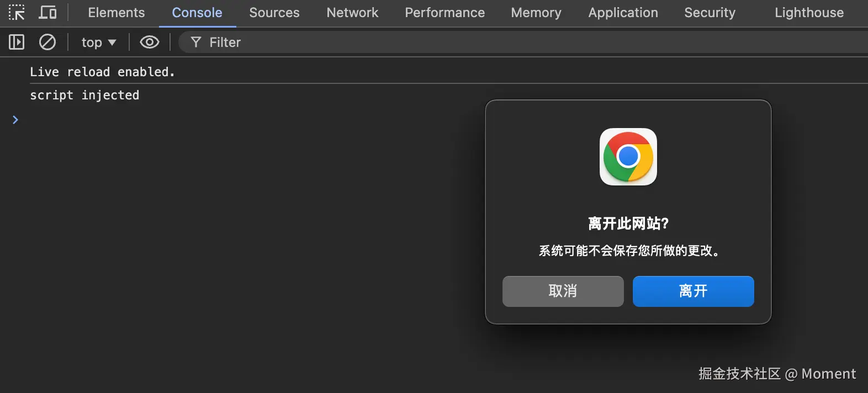This screenshot has height=393, width=868.
Task: Activate the inspect element picker icon
Action: coord(17,12)
